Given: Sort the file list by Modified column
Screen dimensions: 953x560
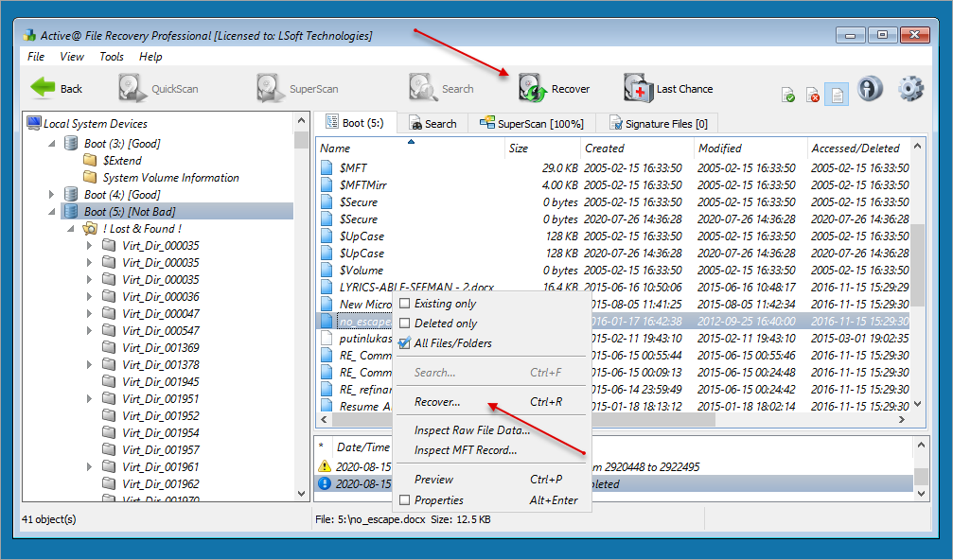Looking at the screenshot, I should pos(750,149).
